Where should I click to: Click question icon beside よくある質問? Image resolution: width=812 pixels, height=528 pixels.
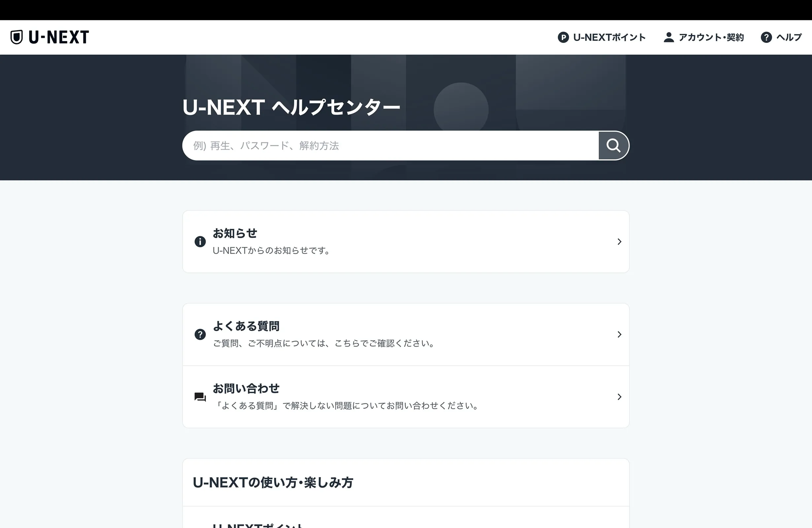[x=200, y=334]
